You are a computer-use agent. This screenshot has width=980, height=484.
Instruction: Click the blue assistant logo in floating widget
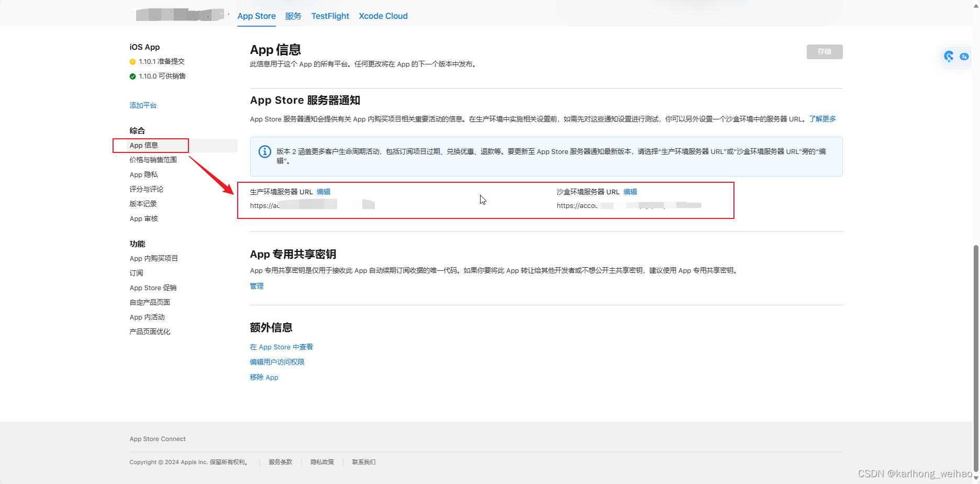point(949,56)
